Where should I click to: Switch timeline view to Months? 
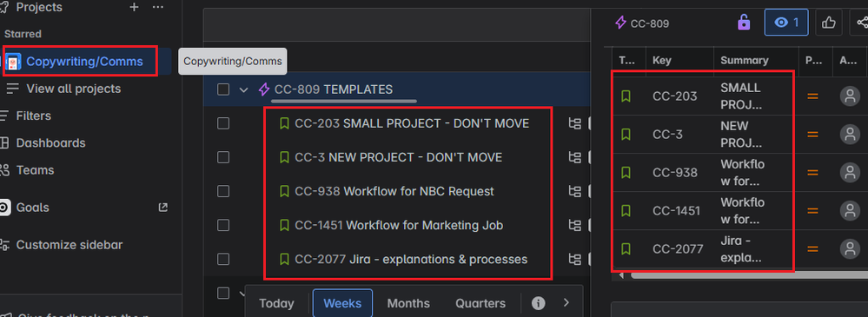pyautogui.click(x=408, y=303)
